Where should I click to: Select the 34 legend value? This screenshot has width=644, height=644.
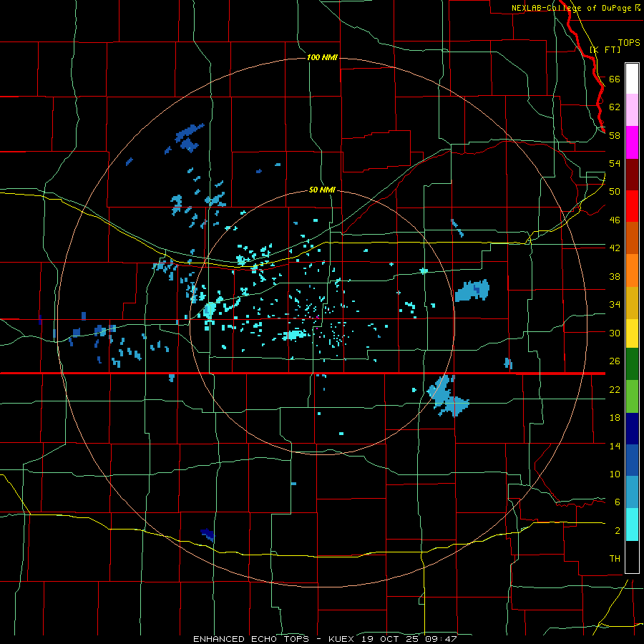click(x=615, y=304)
